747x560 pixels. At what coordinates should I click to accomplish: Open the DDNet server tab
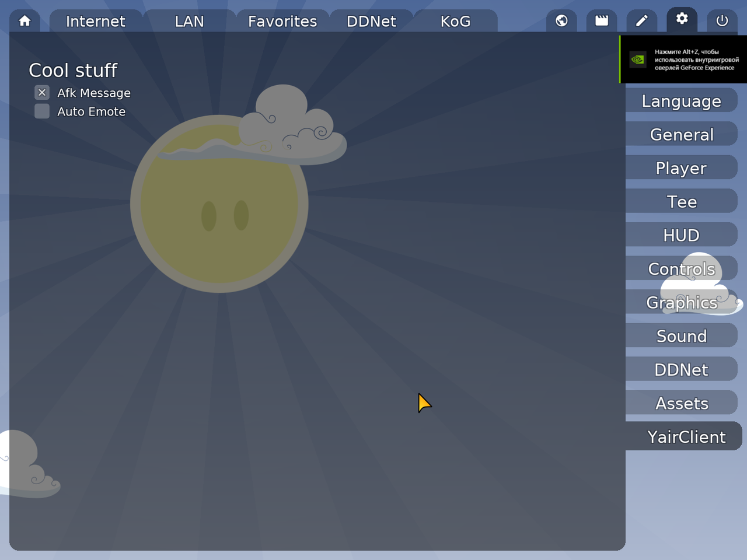pyautogui.click(x=371, y=21)
